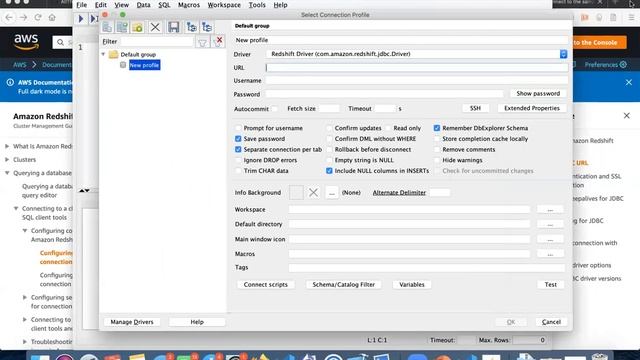Viewport: 640px width, 360px height.
Task: Toggle Include NULL columns in INSERTs
Action: 329,171
